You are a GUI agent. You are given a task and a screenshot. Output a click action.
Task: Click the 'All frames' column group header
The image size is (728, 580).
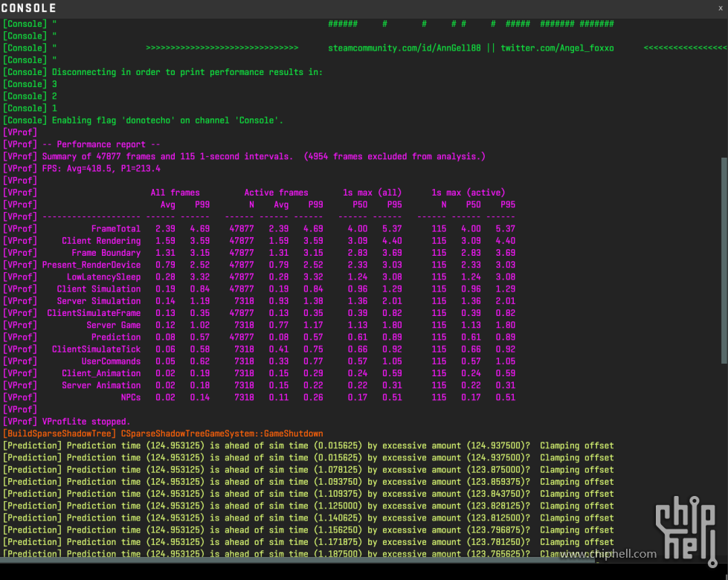175,193
